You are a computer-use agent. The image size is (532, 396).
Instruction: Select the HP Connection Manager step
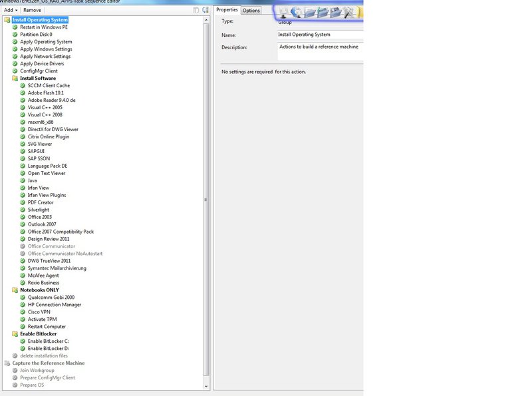(x=55, y=305)
